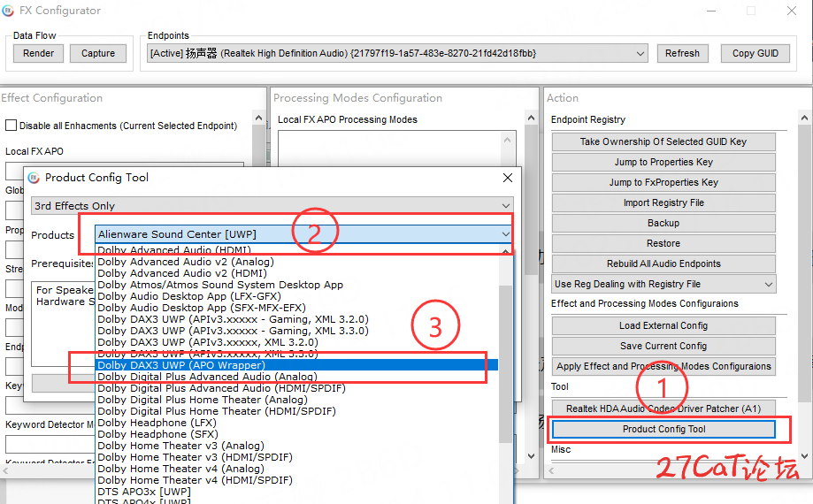Screen dimensions: 813x504
Task: Close the FX Configurator window
Action: point(792,11)
